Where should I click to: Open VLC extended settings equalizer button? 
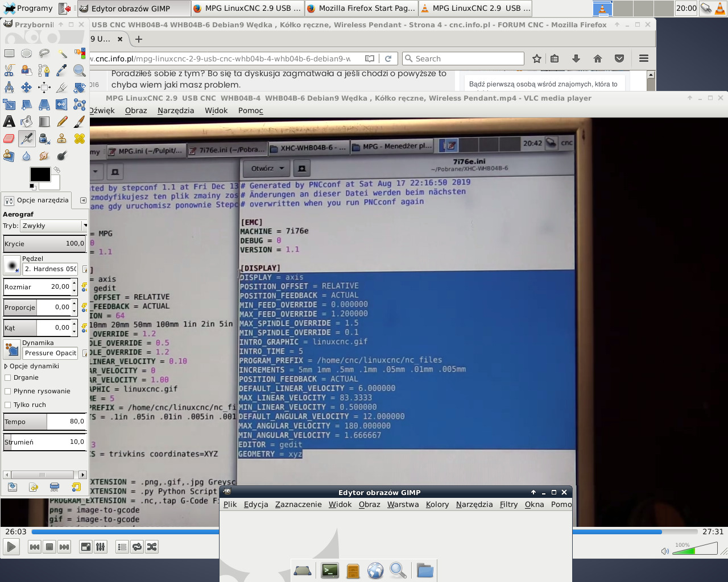point(101,547)
